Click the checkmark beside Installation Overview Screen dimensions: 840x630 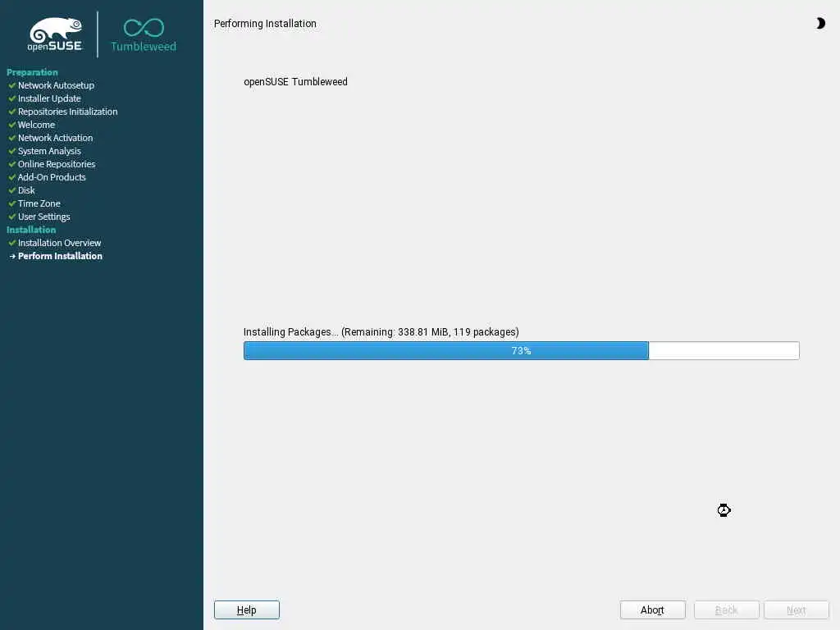pos(11,243)
